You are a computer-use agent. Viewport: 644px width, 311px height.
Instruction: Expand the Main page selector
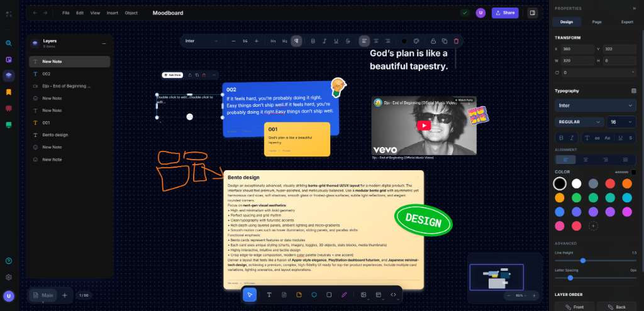point(43,295)
